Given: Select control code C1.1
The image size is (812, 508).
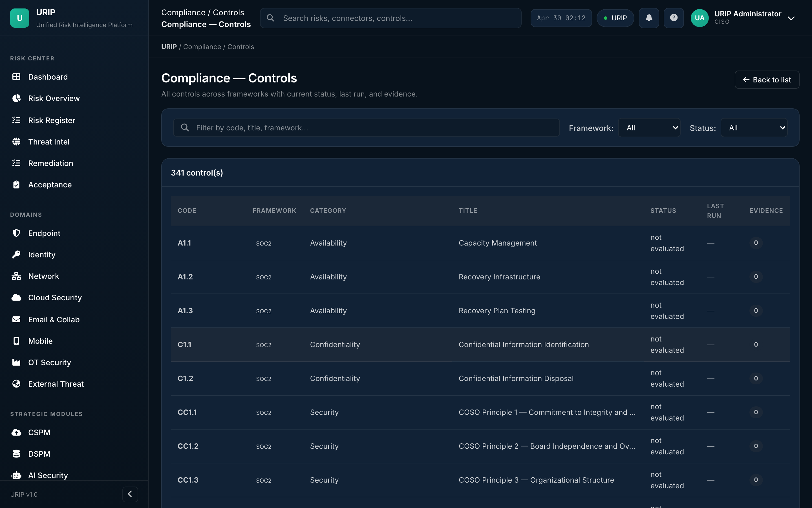Looking at the screenshot, I should coord(184,344).
